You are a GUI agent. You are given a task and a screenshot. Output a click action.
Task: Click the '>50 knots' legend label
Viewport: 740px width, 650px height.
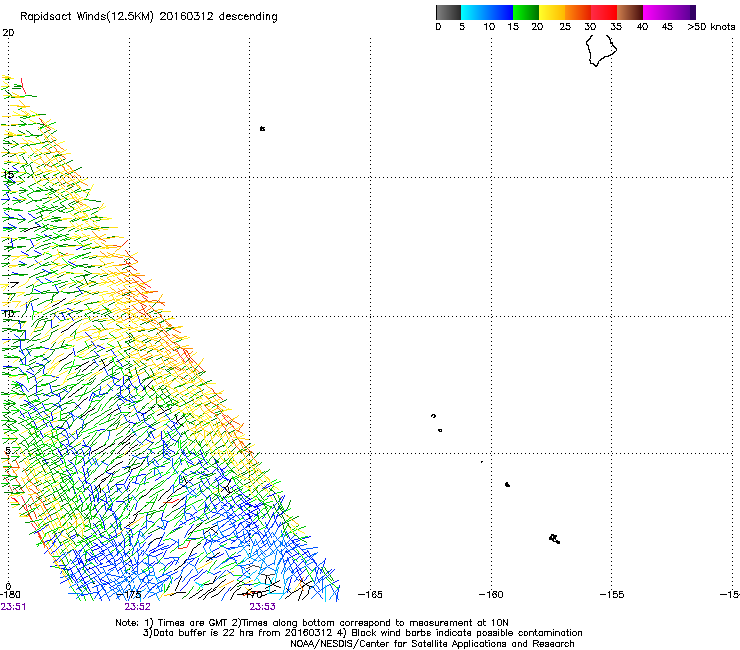[711, 27]
